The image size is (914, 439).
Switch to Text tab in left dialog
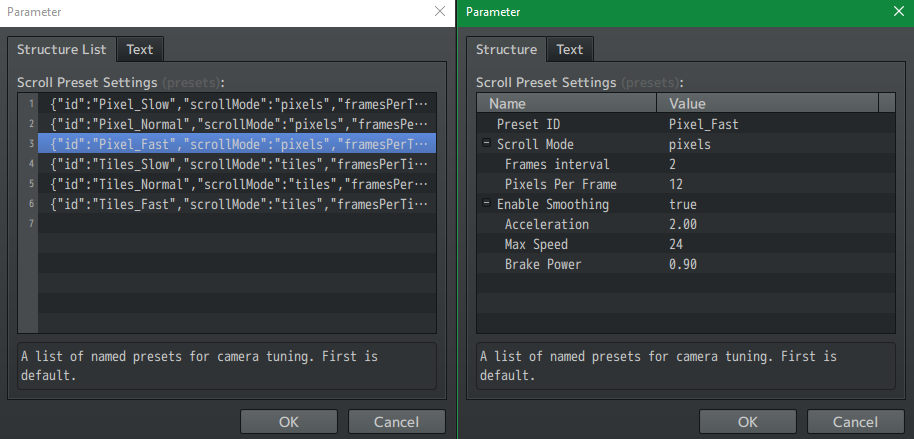(x=139, y=49)
